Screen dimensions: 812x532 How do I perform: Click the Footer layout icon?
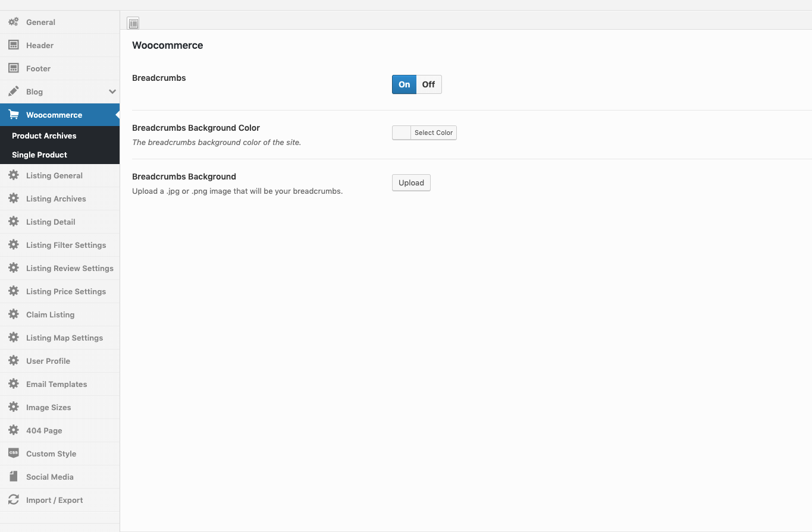[x=13, y=68]
